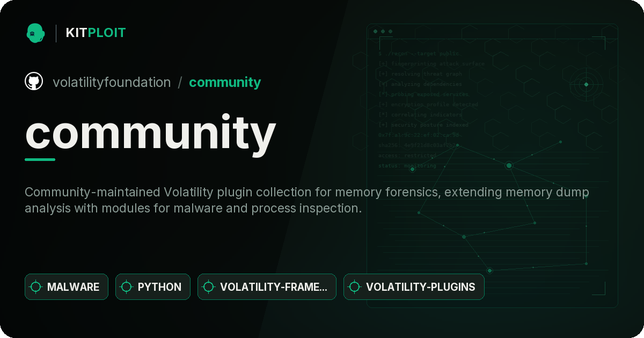644x338 pixels.
Task: Select the VOLATILITY-FRAME... tag
Action: tap(267, 287)
